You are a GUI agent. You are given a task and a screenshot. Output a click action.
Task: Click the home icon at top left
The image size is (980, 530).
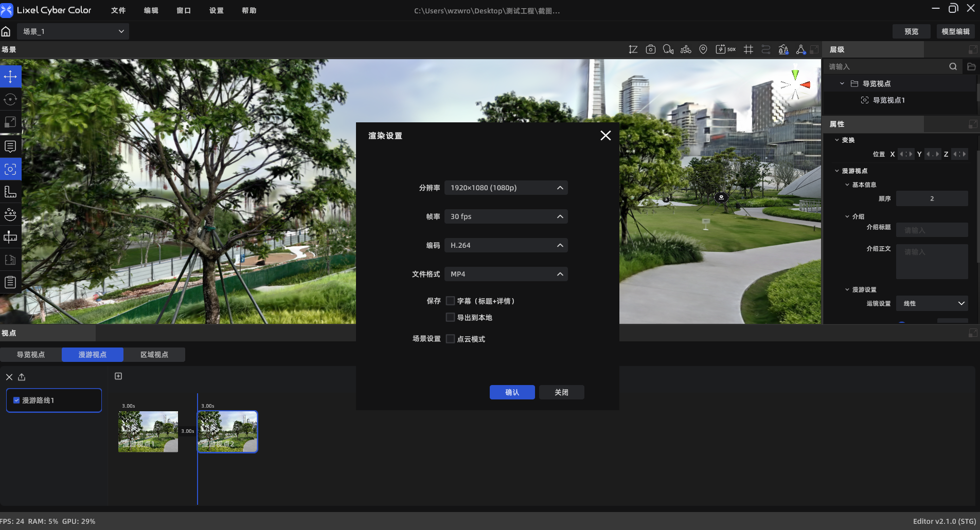click(x=6, y=31)
